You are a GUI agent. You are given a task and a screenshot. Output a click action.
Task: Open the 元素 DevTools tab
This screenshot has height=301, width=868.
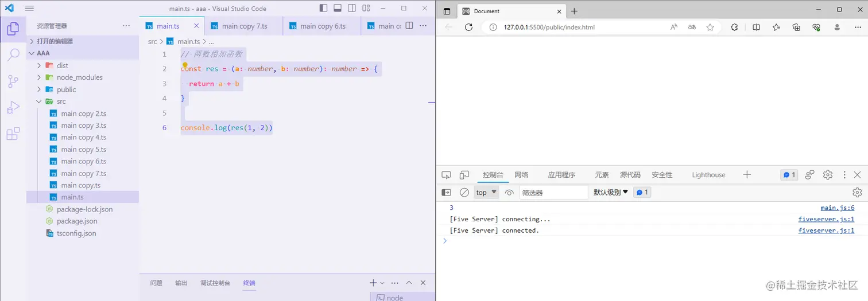(x=602, y=175)
